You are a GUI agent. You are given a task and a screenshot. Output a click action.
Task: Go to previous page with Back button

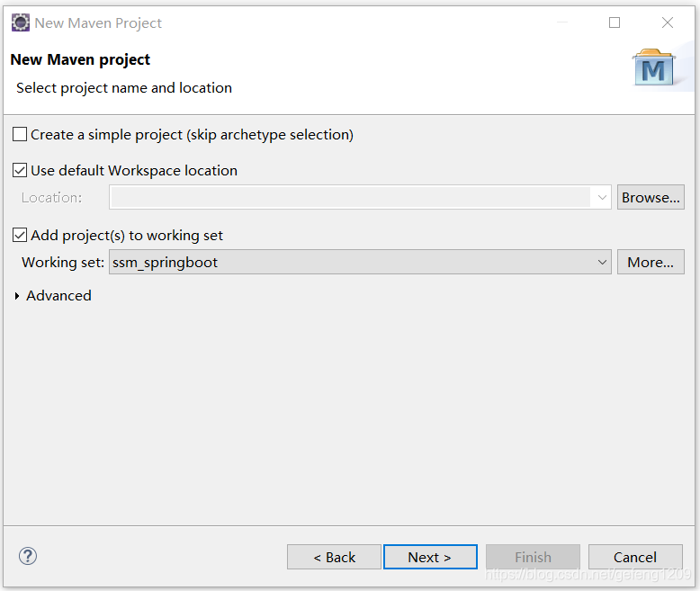click(x=334, y=557)
